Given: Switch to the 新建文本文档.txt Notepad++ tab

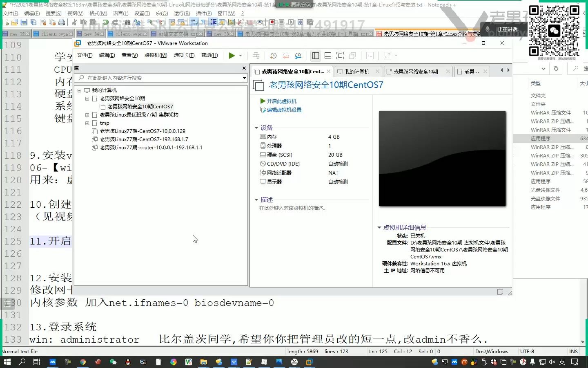Looking at the screenshot, I should (177, 34).
